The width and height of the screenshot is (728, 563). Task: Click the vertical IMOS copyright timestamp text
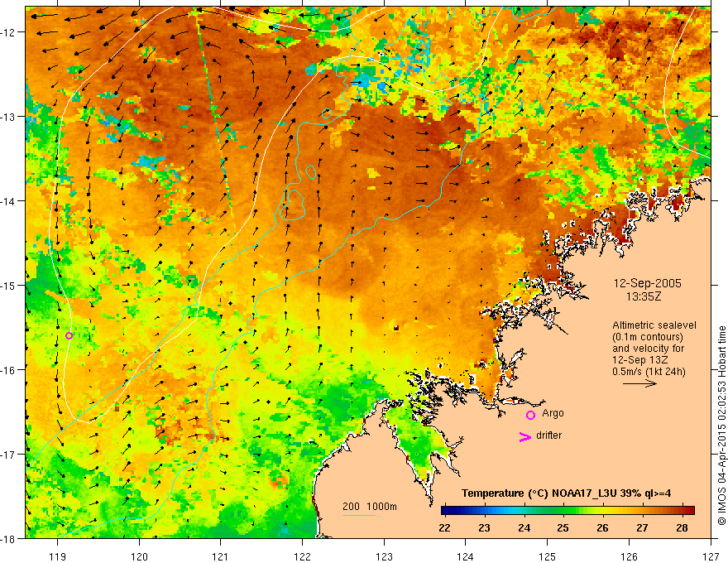click(x=721, y=426)
